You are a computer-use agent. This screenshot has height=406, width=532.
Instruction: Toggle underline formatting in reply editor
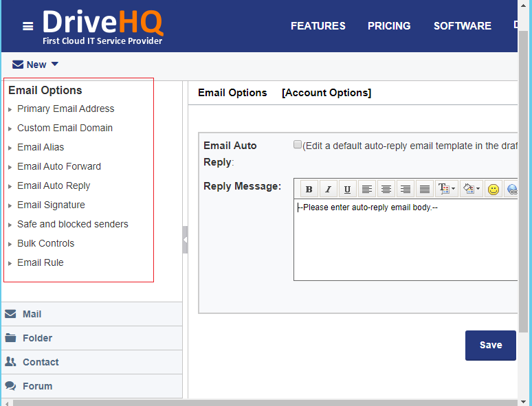347,189
